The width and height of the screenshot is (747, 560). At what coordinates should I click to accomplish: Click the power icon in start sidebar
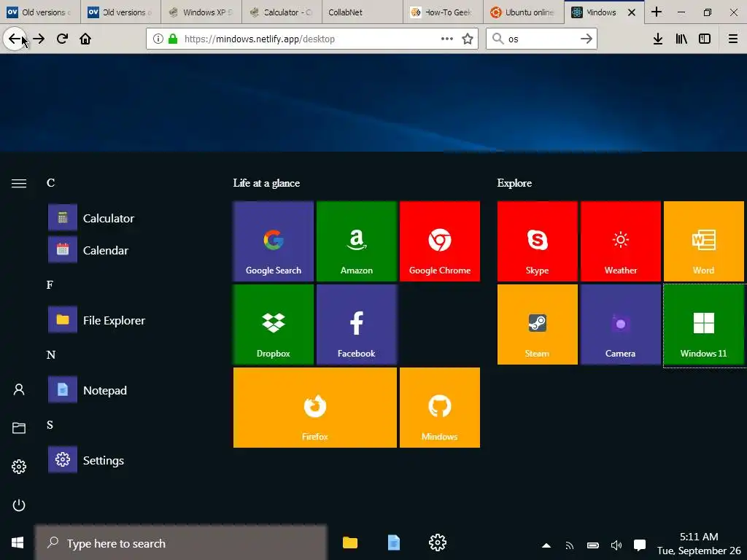click(x=19, y=505)
